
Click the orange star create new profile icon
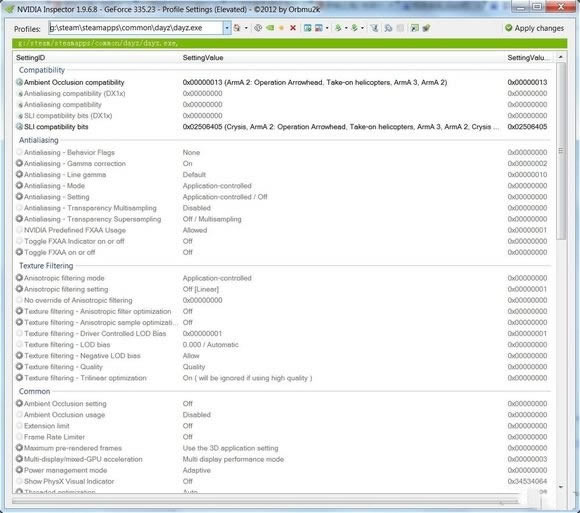281,28
